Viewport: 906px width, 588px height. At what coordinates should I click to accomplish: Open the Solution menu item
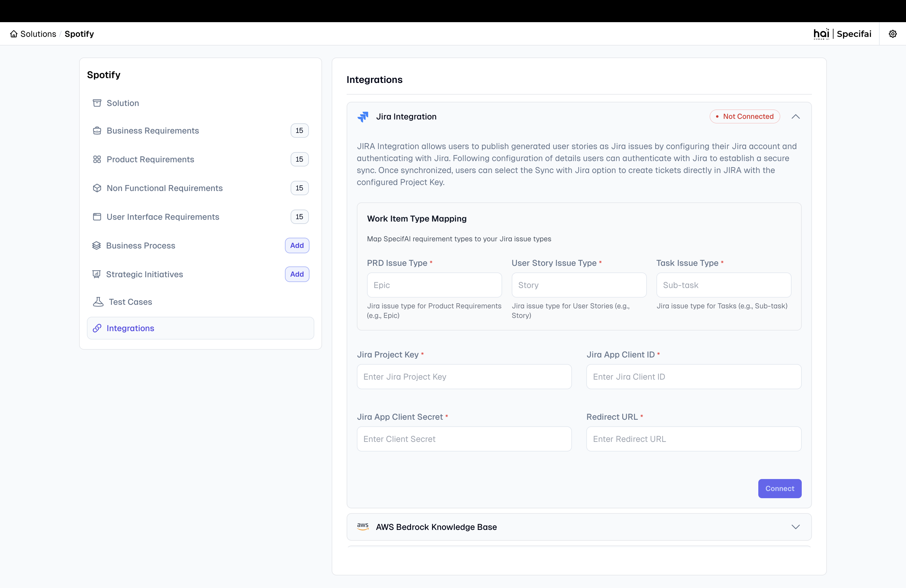pyautogui.click(x=201, y=103)
